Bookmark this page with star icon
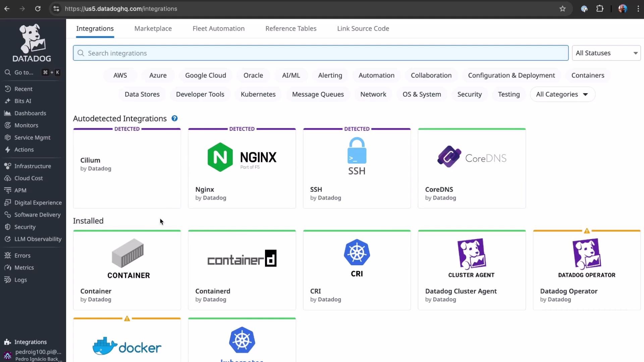The image size is (644, 362). [x=562, y=9]
